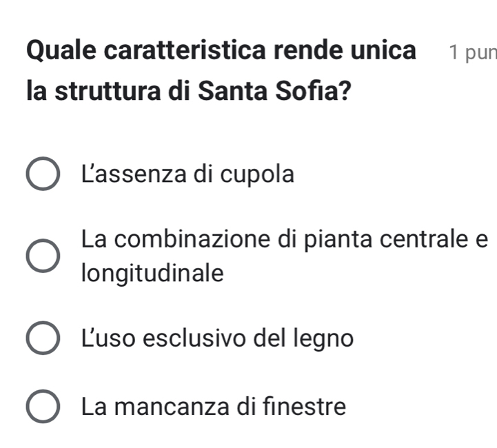497x448 pixels.
Task: Click the word longitudinale in second option
Action: click(x=152, y=274)
